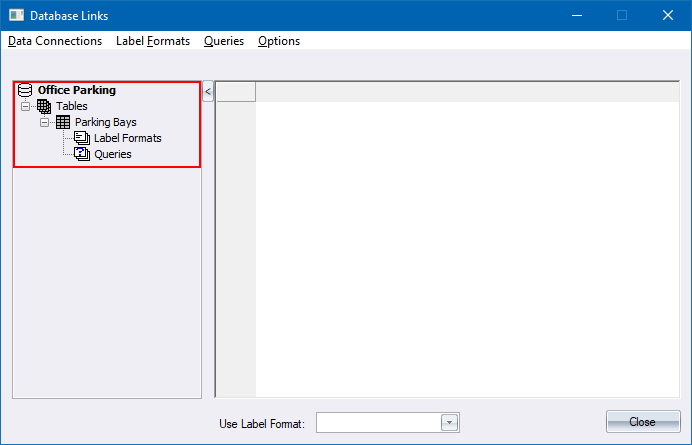Hide the tree panel using the splitter arrow

(x=208, y=92)
